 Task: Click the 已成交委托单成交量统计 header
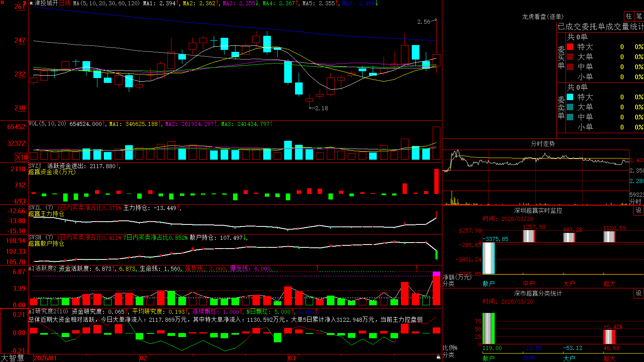pyautogui.click(x=601, y=27)
